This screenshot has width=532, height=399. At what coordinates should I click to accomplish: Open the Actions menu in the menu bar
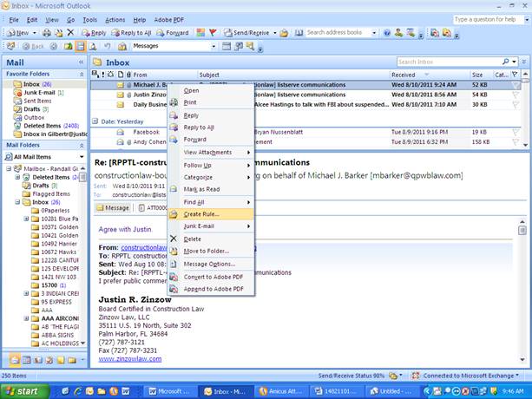coord(115,20)
